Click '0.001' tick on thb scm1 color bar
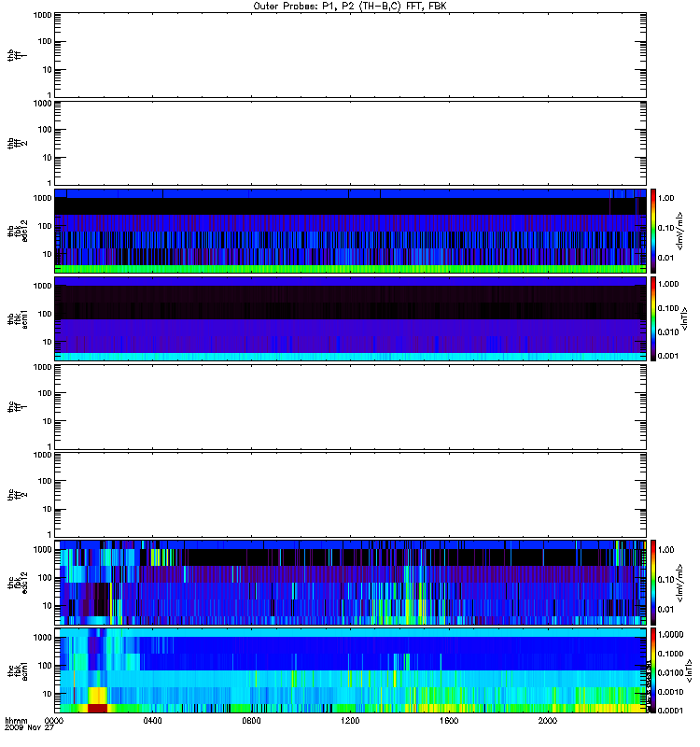700x747 pixels. point(668,356)
